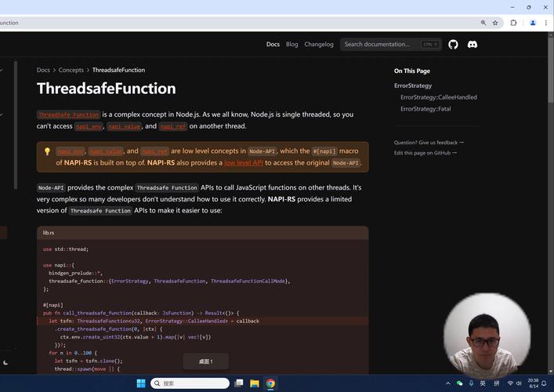Follow the low level API link
The image size is (554, 392).
tap(244, 163)
